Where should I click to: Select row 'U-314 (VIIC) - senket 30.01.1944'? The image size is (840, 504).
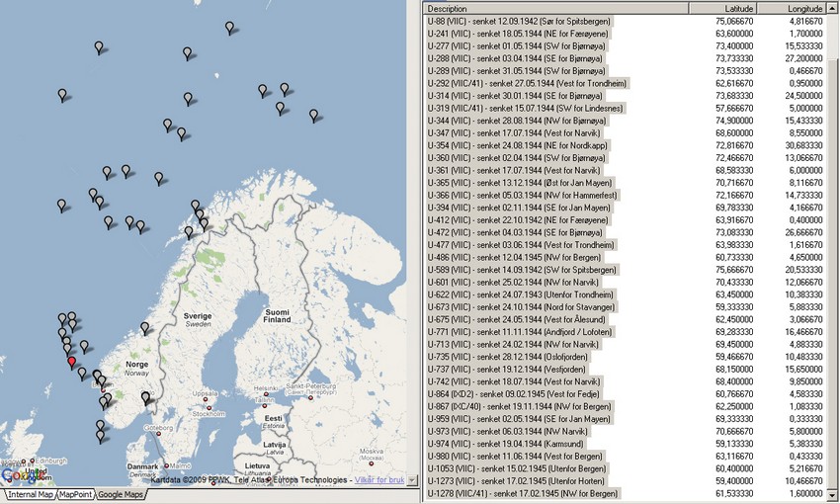[626, 96]
